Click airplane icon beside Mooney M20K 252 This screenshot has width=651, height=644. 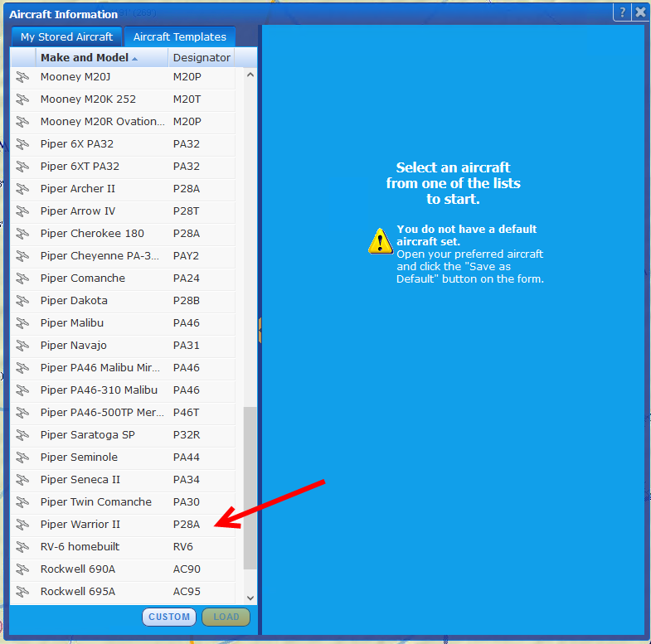pyautogui.click(x=22, y=99)
